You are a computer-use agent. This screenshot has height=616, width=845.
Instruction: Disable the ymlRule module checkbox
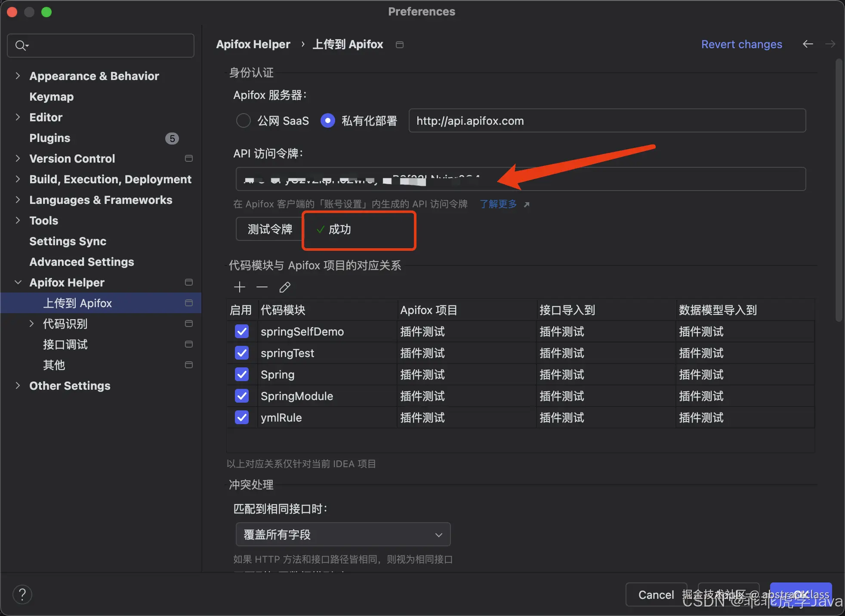click(242, 417)
